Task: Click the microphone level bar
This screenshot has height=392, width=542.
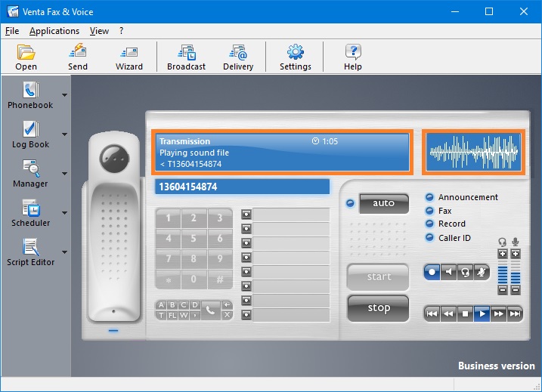Action: click(x=516, y=272)
